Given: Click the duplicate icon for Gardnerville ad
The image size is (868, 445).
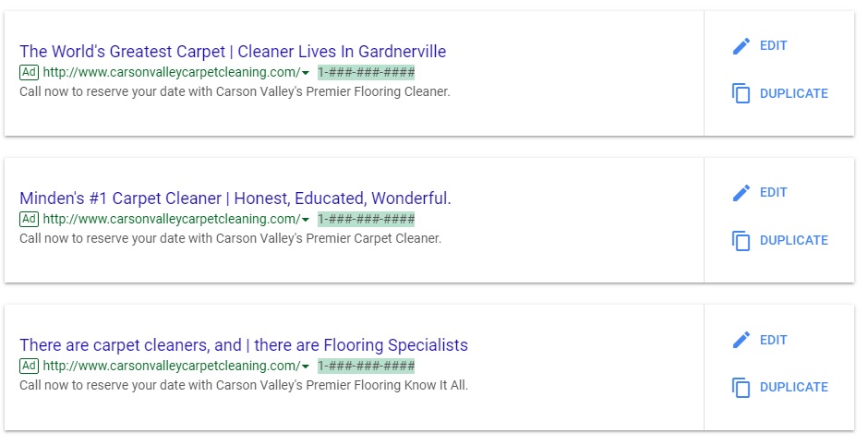Looking at the screenshot, I should click(x=741, y=93).
